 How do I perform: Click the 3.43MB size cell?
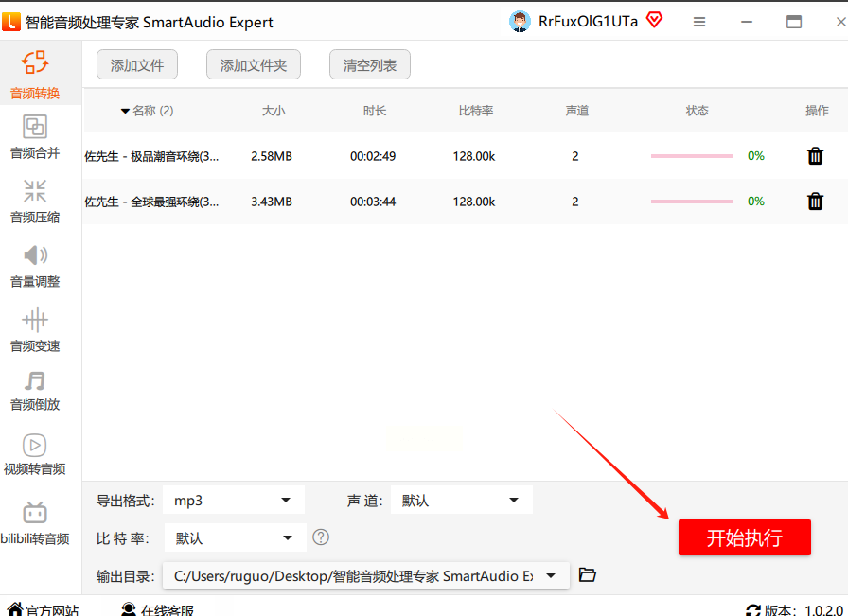click(272, 202)
